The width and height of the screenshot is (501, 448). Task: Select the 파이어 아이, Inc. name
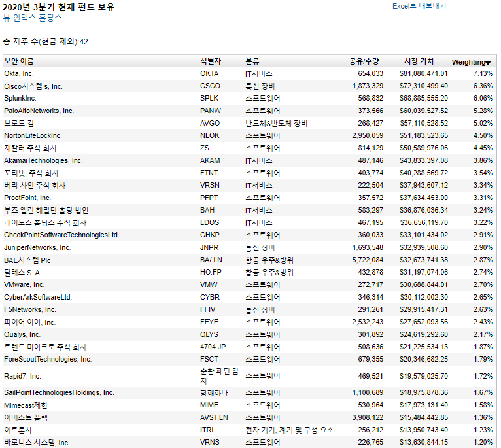[29, 322]
